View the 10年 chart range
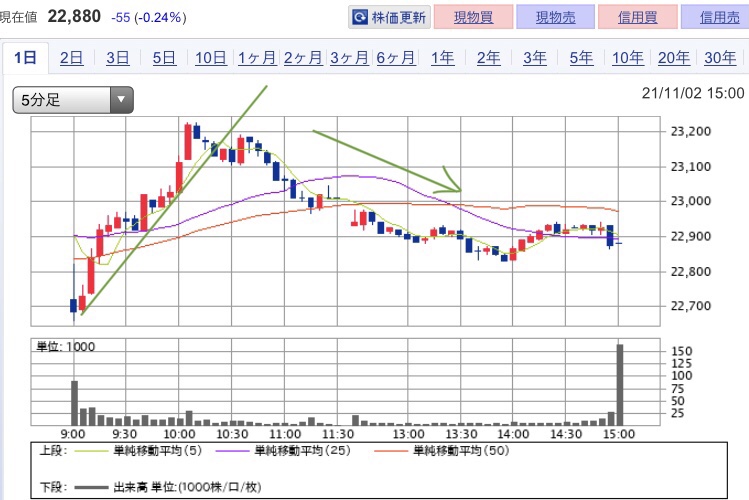749x500 pixels. 628,58
